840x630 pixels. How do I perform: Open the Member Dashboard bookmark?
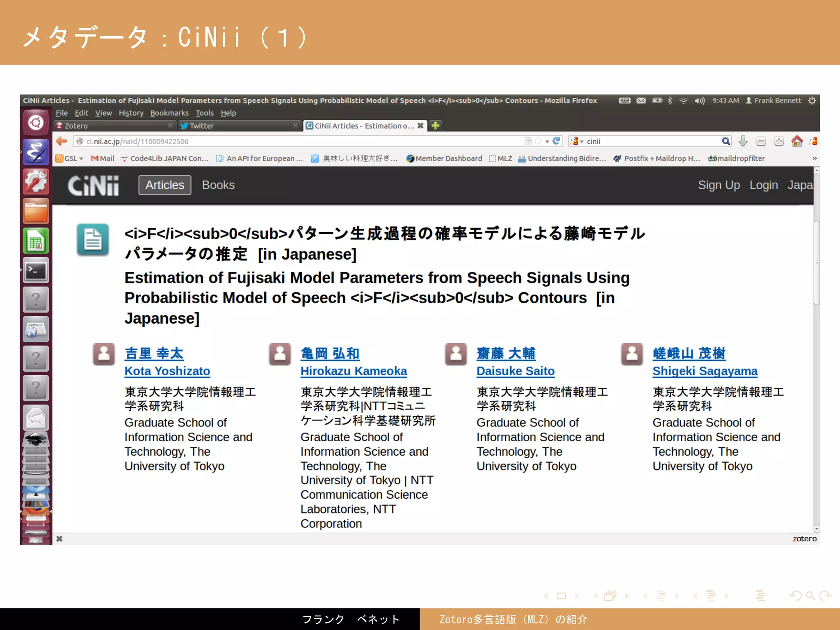coord(444,158)
